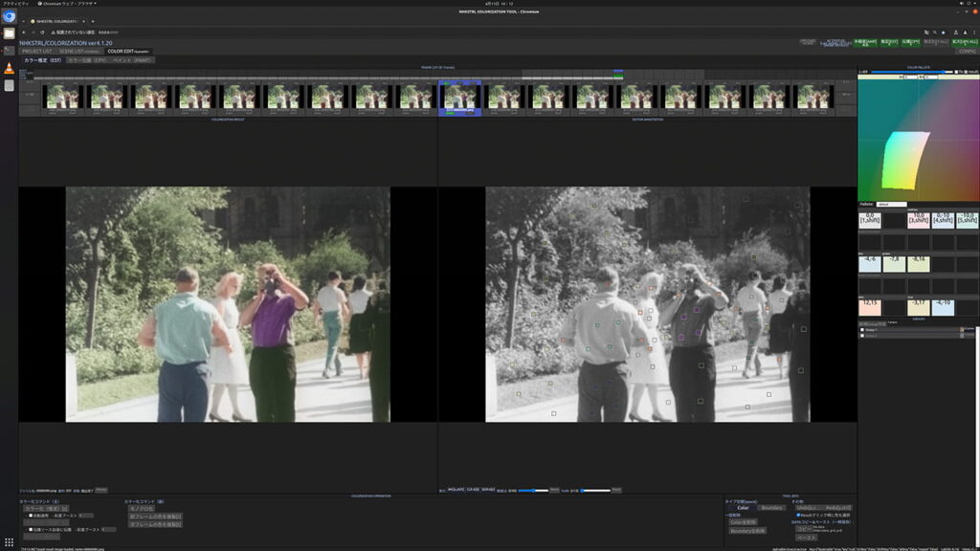Select the highlighted blue frame thumbnail
The image size is (980, 551).
(x=459, y=97)
